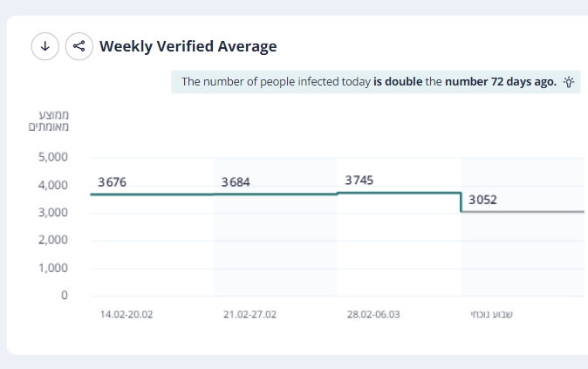Click the 4,000 y-axis tick label
This screenshot has height=369, width=588.
click(53, 185)
